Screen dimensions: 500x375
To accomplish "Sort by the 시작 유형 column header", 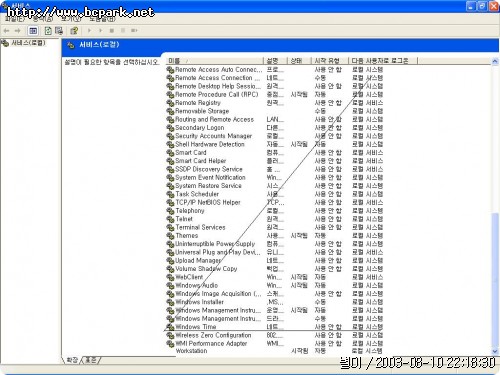I will [330, 61].
